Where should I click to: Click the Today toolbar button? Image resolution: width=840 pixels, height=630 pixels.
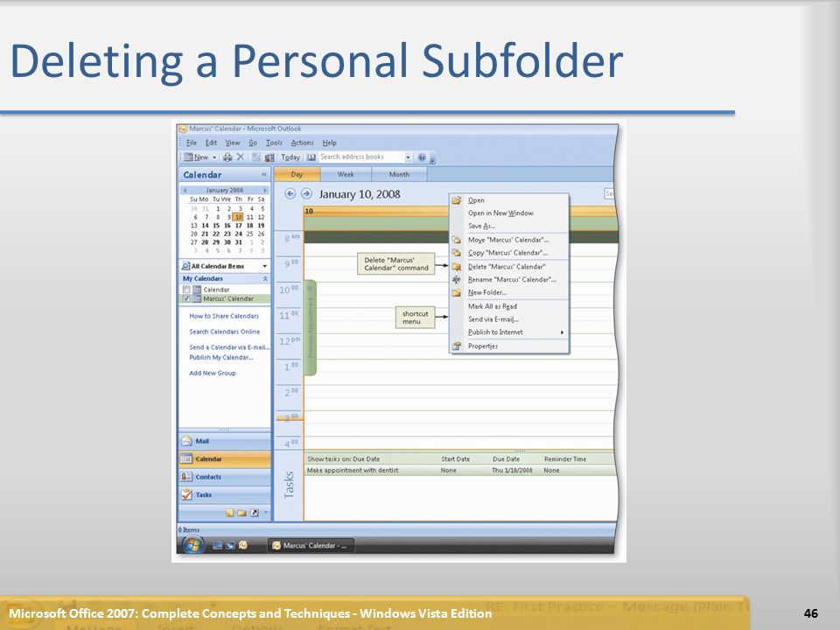tap(290, 157)
